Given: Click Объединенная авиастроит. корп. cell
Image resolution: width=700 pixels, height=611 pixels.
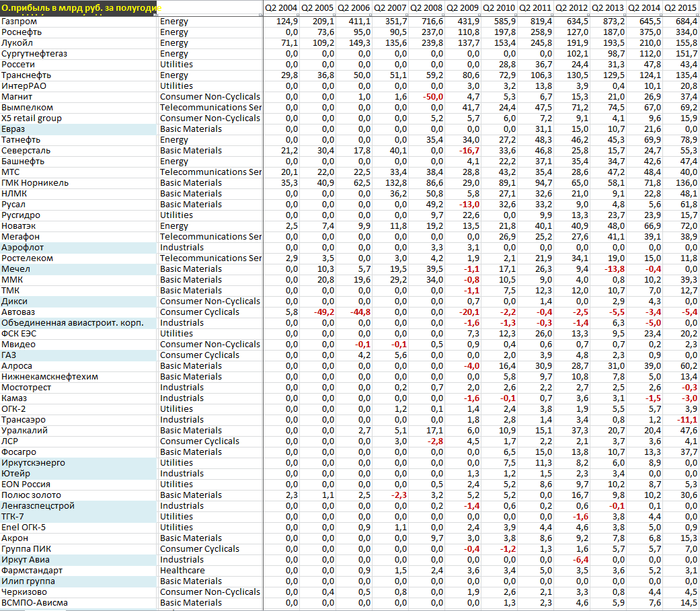Looking at the screenshot, I should 79,322.
